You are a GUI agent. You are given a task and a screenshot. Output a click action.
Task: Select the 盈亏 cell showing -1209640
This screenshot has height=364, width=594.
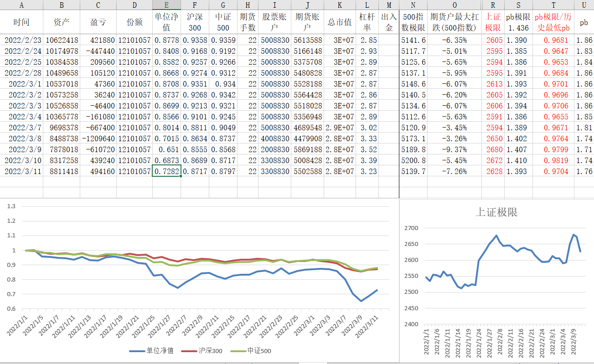(98, 138)
